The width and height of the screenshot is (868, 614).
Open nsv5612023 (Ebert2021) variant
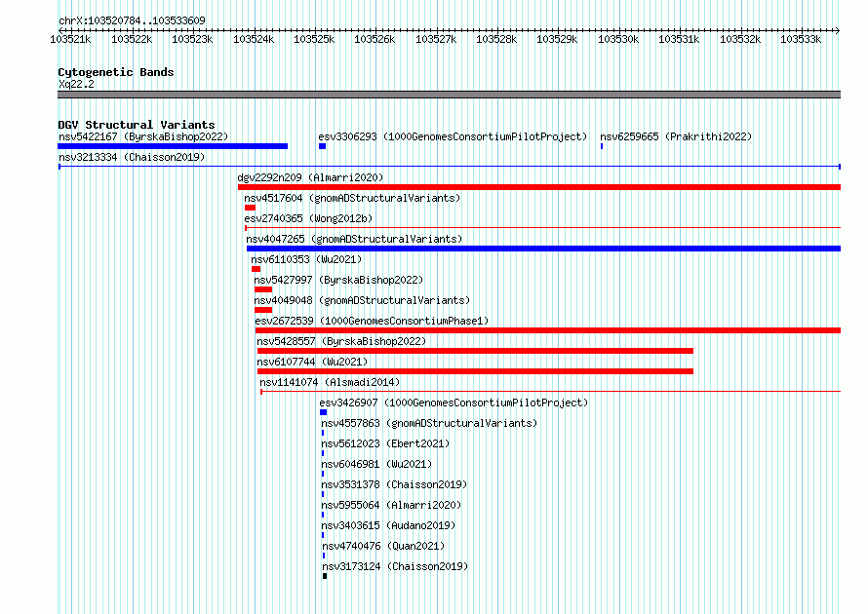click(x=386, y=443)
